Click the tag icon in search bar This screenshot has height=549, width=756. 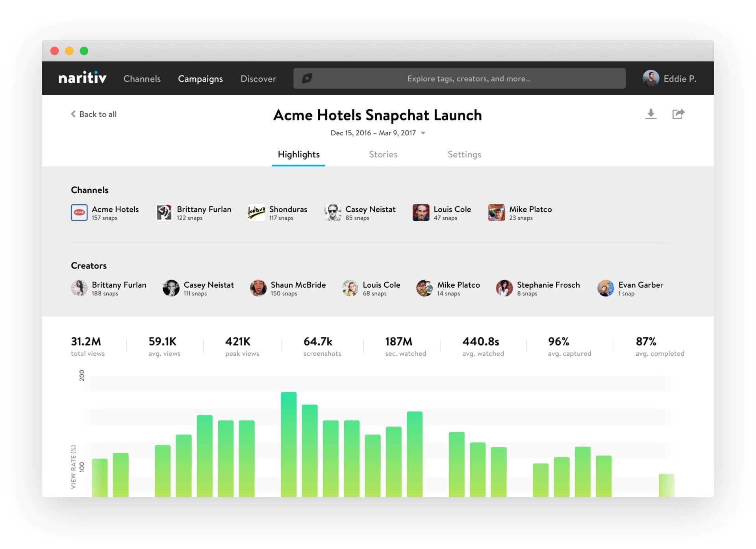point(307,78)
